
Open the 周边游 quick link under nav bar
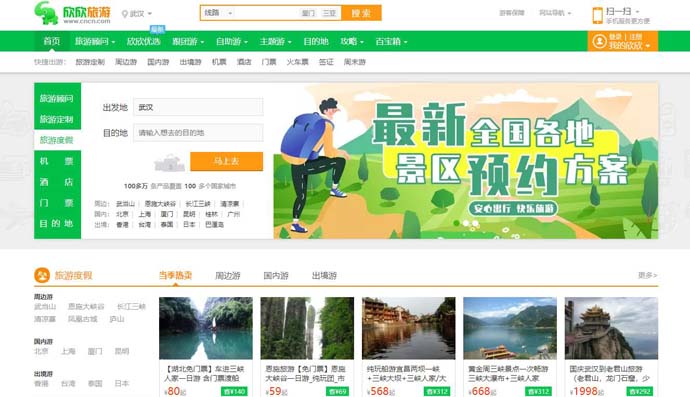pos(126,62)
